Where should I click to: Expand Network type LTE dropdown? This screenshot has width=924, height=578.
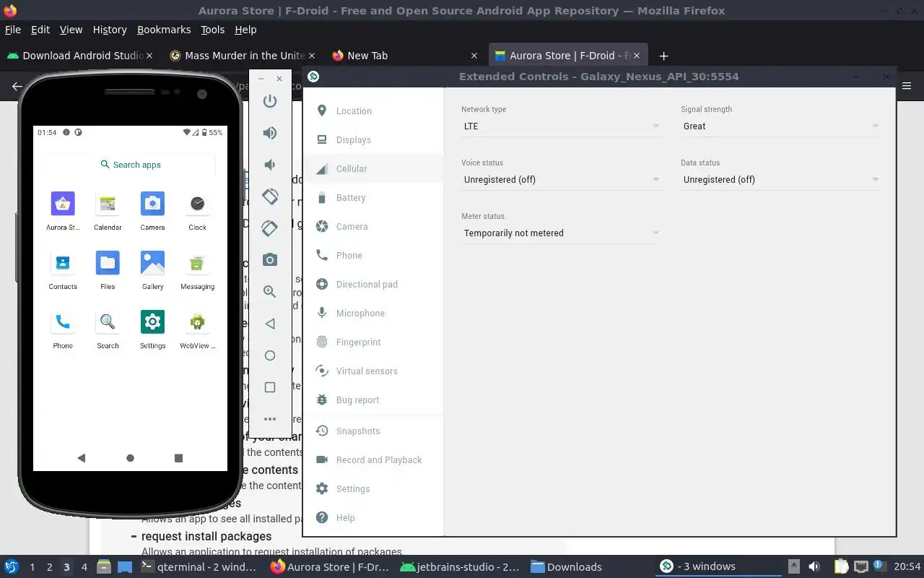click(561, 126)
